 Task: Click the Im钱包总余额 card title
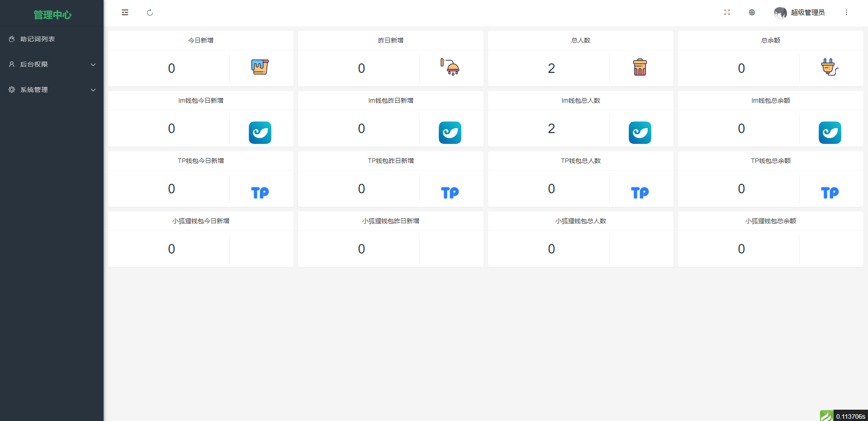(x=771, y=100)
